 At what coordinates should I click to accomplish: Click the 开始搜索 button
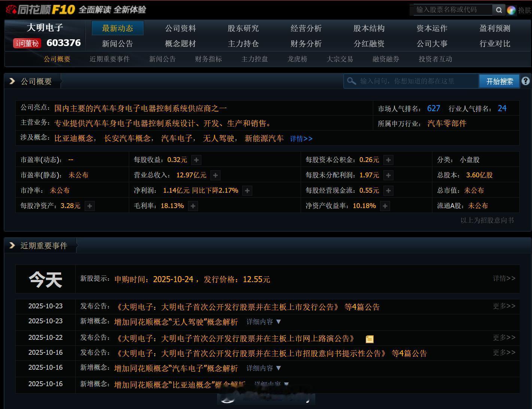click(x=499, y=81)
